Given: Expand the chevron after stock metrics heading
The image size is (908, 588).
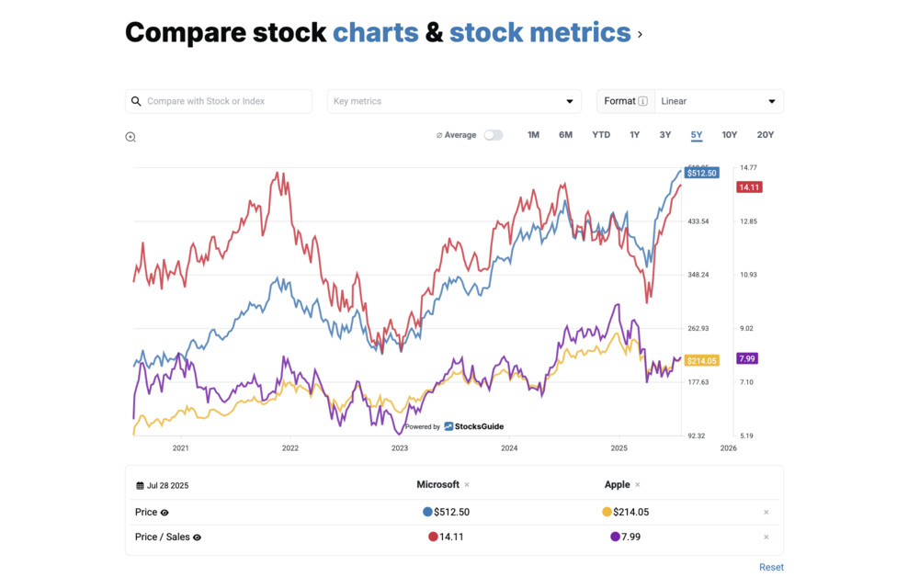Looking at the screenshot, I should [640, 35].
